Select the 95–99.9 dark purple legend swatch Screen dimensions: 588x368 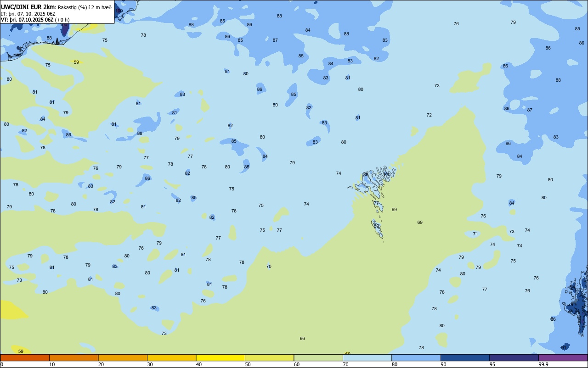click(x=514, y=357)
